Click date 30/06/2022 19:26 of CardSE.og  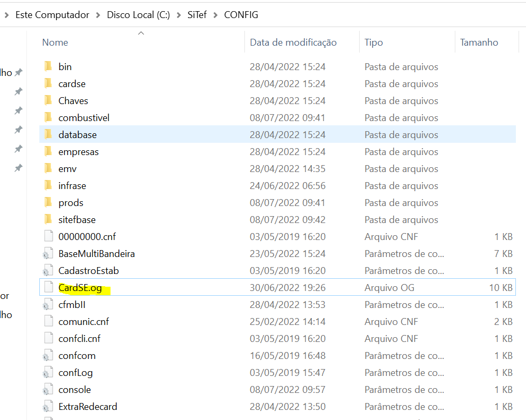tap(287, 288)
